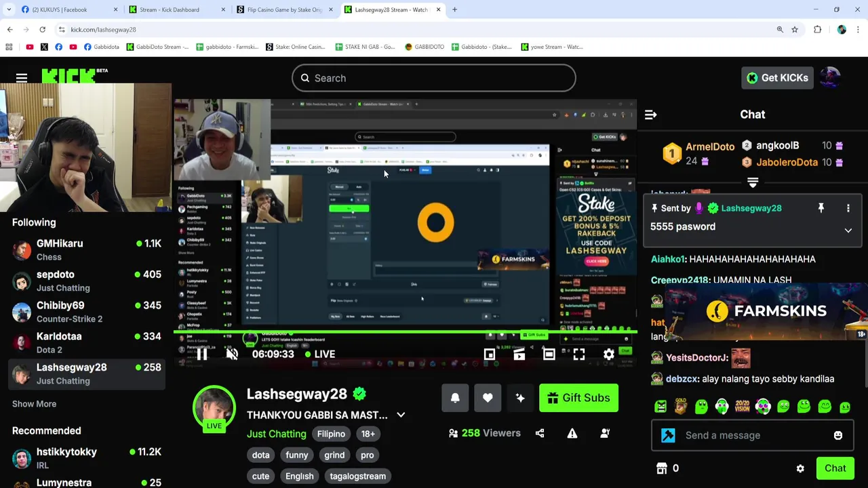Switch to the KUKUYS Facebook tab
Image resolution: width=868 pixels, height=488 pixels.
pos(69,9)
